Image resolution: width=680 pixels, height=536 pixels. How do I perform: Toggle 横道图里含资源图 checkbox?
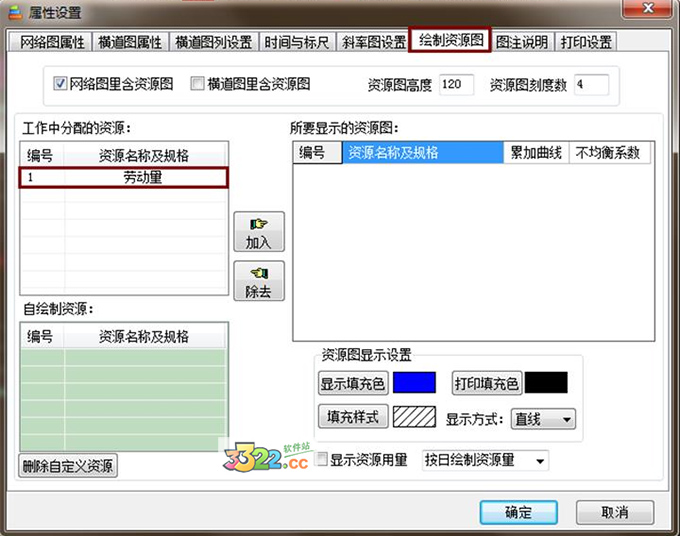pos(197,83)
